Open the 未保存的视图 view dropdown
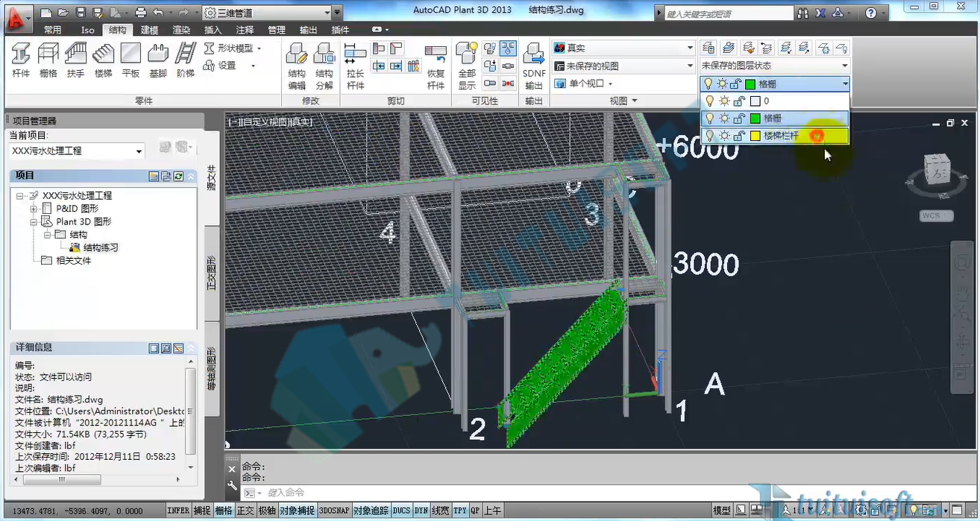980x521 pixels. pyautogui.click(x=624, y=66)
